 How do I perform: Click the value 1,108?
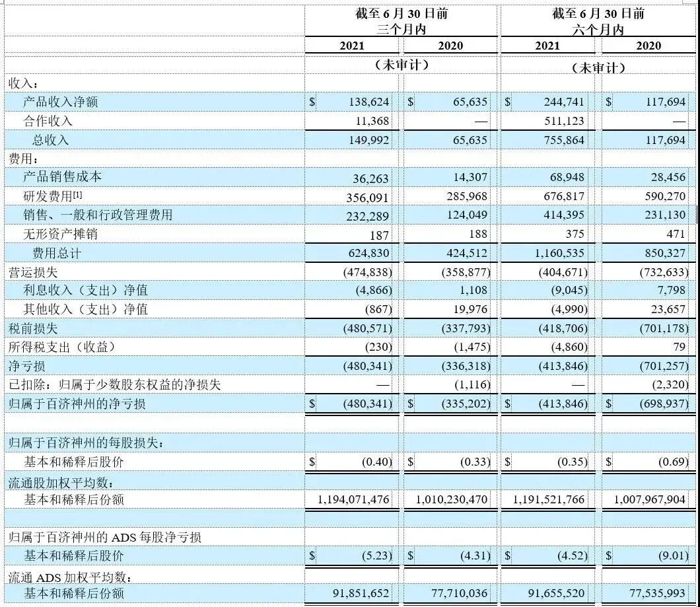pos(473,291)
